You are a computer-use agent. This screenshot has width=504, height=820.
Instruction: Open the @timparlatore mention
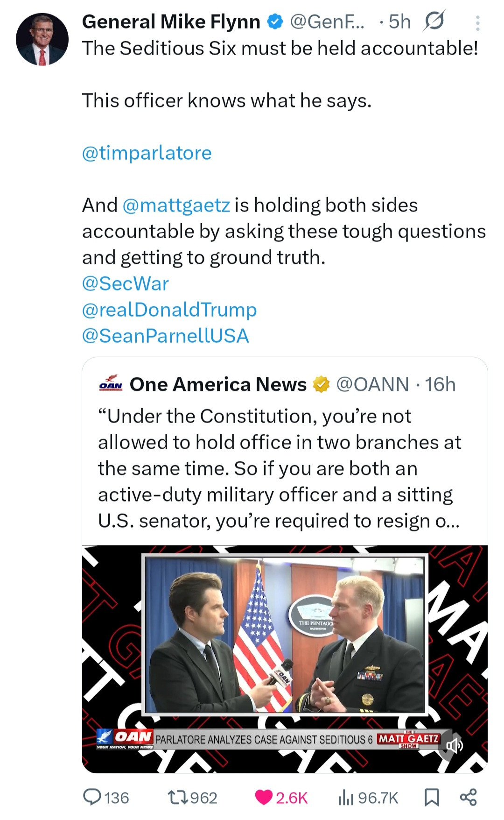(x=147, y=153)
